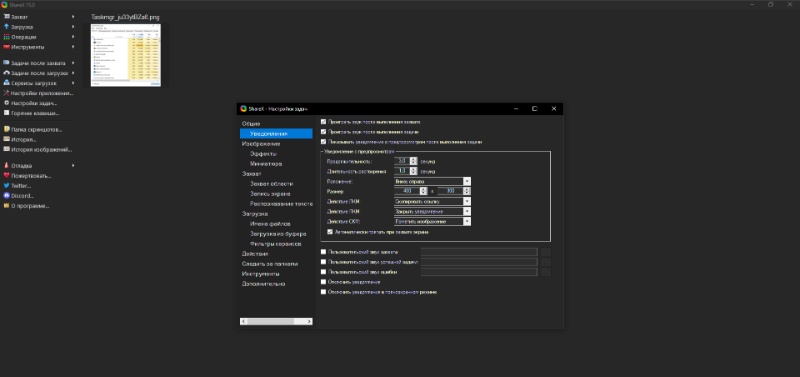
Task: Toggle auto-hide on screen capture checkbox
Action: (x=330, y=232)
